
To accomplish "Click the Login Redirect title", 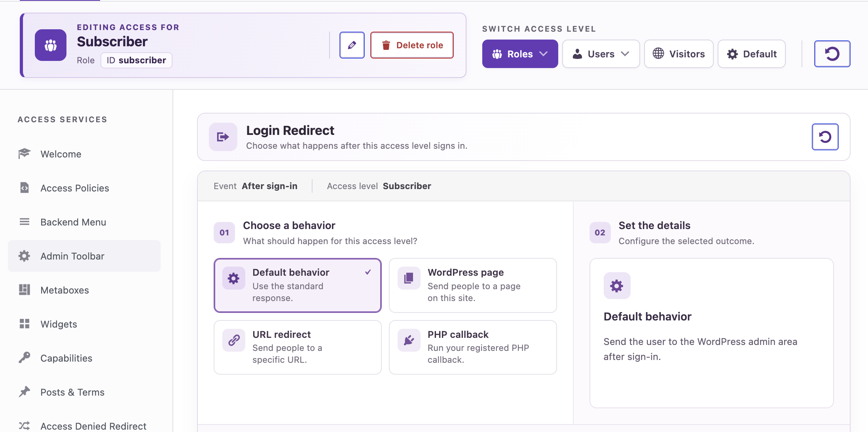I will point(290,131).
